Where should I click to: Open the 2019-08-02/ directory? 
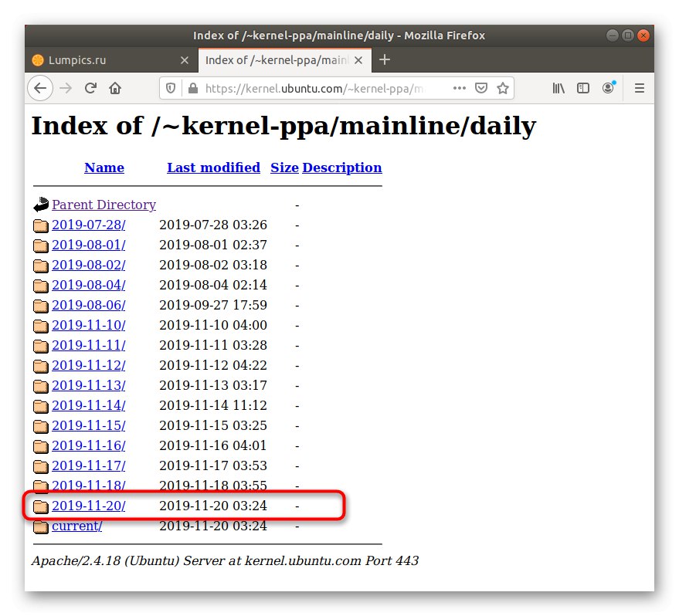click(88, 265)
